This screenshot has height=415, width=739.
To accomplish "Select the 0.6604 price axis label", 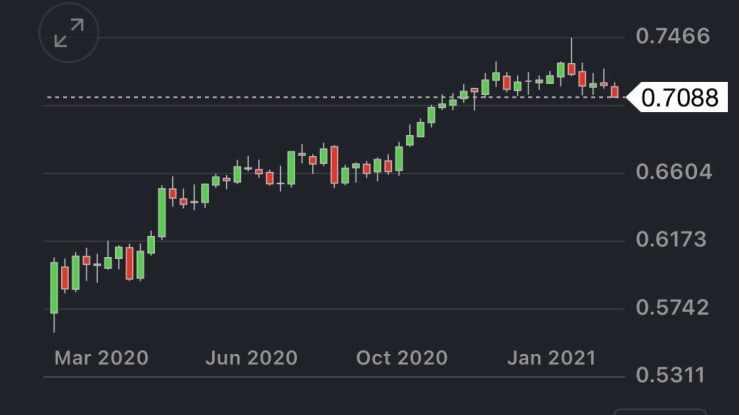I will tap(673, 172).
